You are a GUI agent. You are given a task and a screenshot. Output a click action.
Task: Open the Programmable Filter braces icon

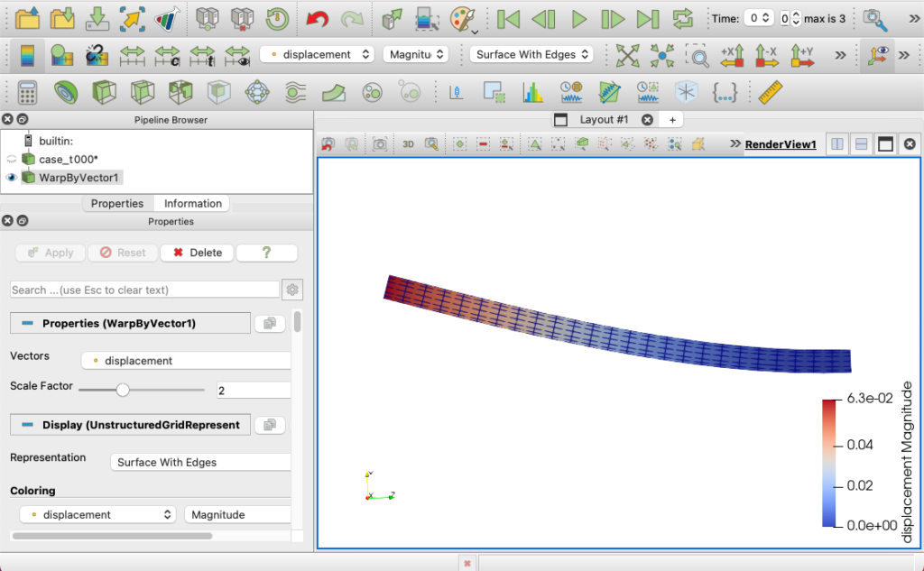725,93
